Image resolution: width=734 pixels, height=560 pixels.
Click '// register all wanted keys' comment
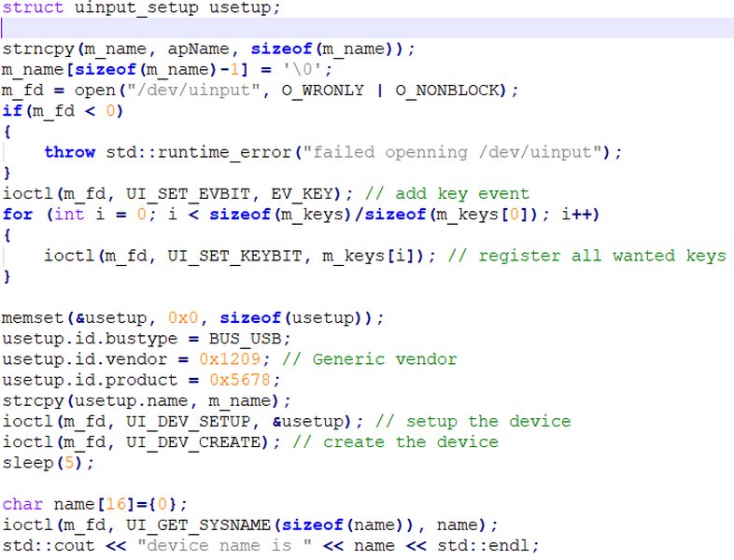[x=586, y=256]
